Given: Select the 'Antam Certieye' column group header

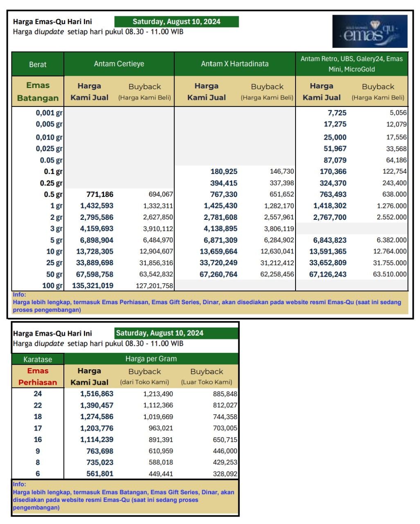Looking at the screenshot, I should click(x=119, y=64).
